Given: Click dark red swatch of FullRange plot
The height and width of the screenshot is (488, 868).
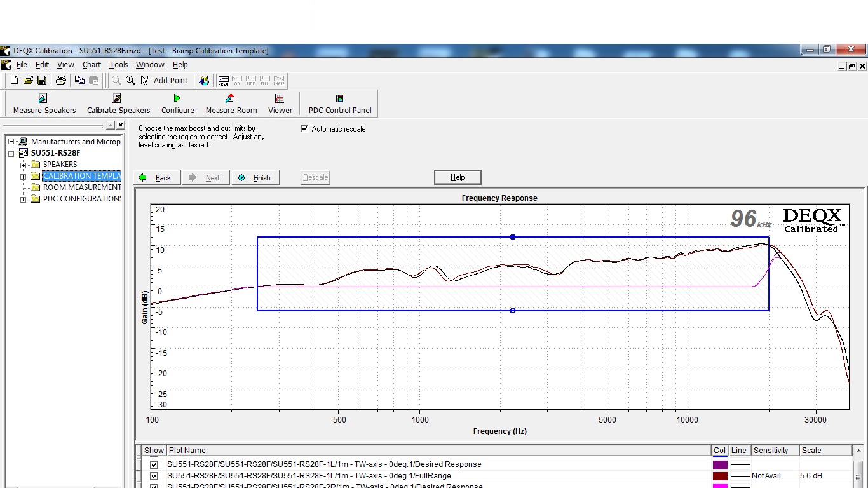Looking at the screenshot, I should click(x=720, y=476).
